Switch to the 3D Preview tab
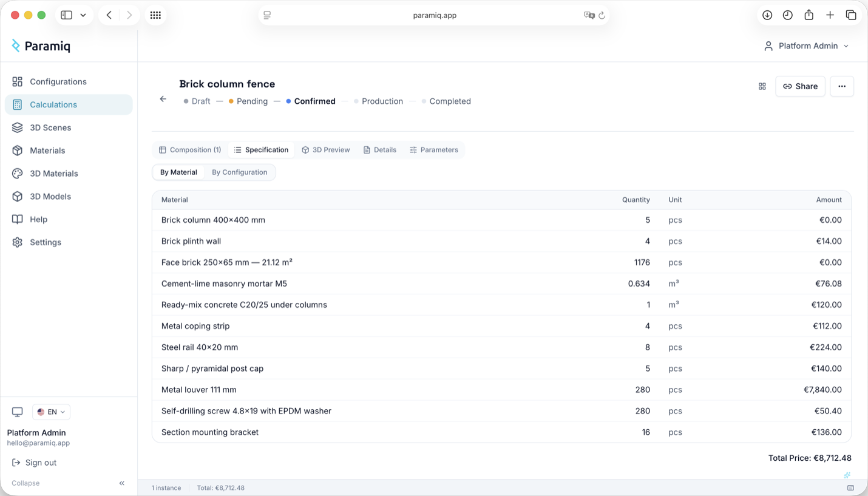The height and width of the screenshot is (496, 868). tap(326, 150)
